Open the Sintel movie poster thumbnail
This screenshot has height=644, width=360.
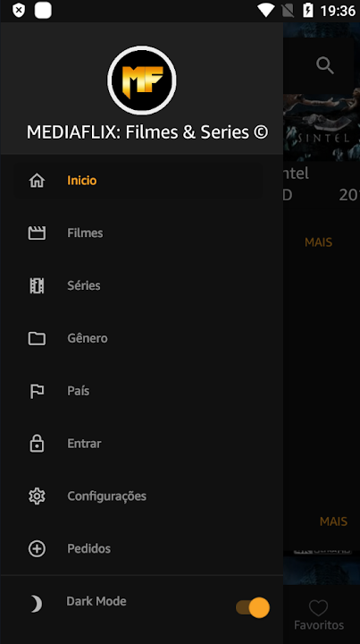(x=322, y=127)
